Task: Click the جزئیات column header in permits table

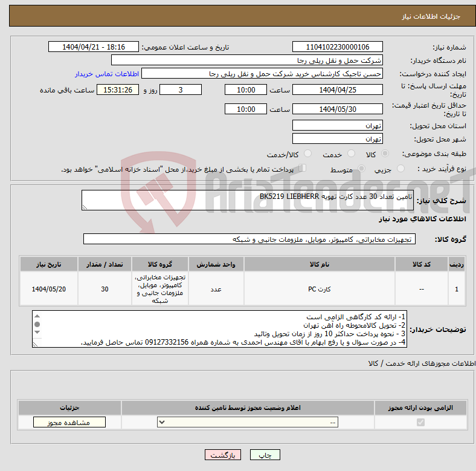Action: coord(69,408)
